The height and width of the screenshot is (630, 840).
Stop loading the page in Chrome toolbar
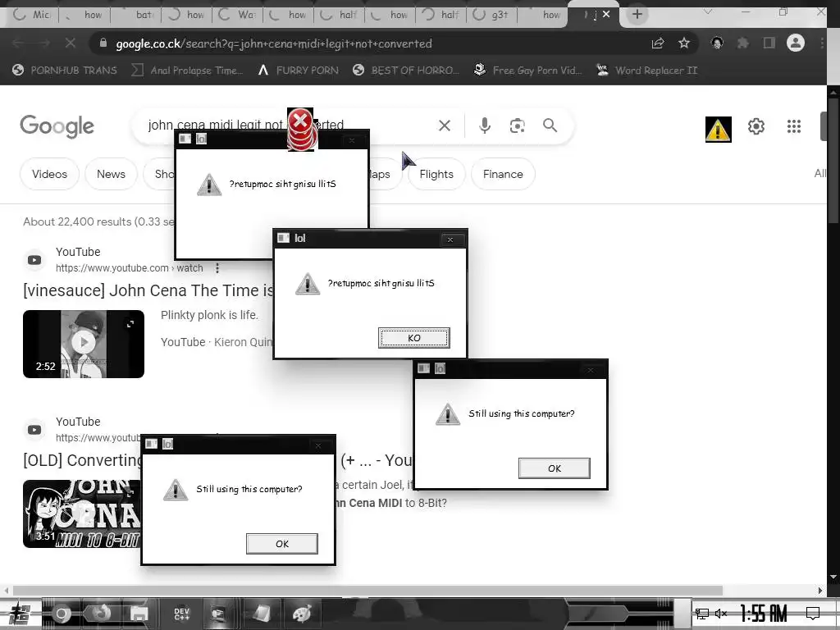pyautogui.click(x=71, y=43)
